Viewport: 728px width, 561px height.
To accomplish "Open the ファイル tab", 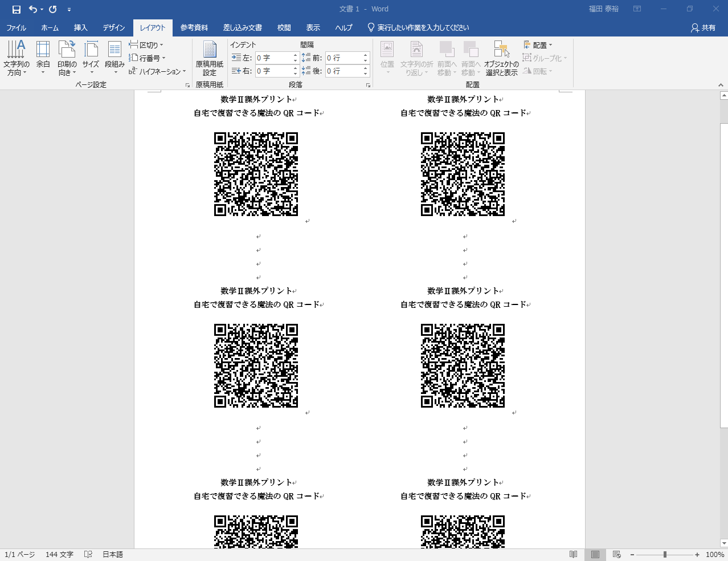I will [17, 27].
